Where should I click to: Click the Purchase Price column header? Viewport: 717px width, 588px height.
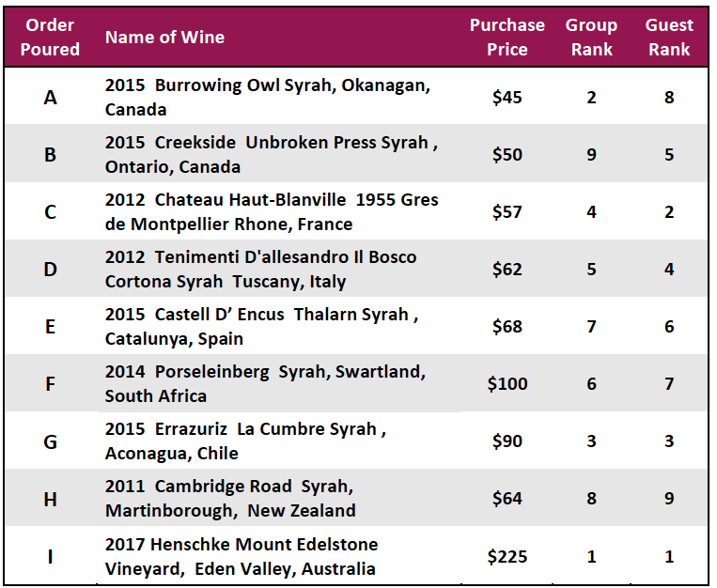coord(507,37)
